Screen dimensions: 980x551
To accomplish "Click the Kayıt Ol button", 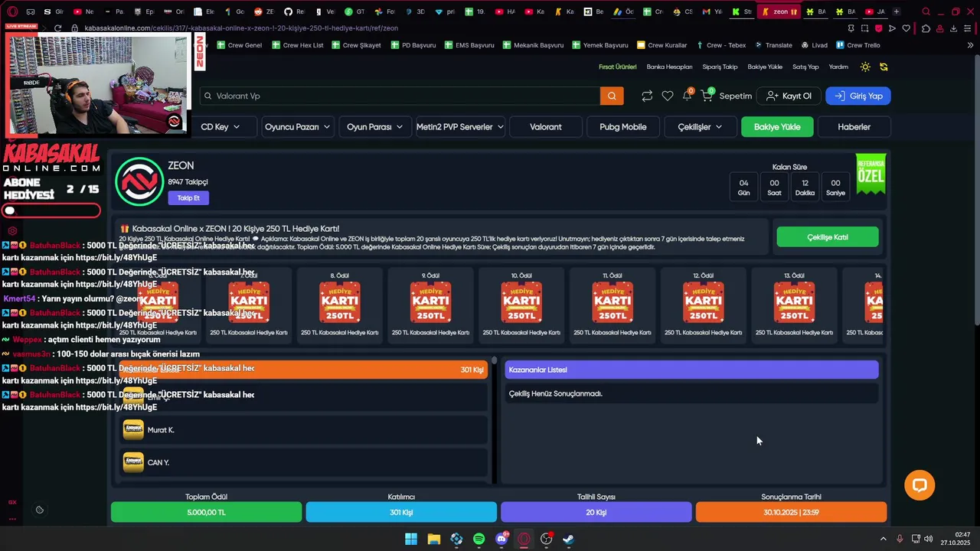I will [x=789, y=96].
